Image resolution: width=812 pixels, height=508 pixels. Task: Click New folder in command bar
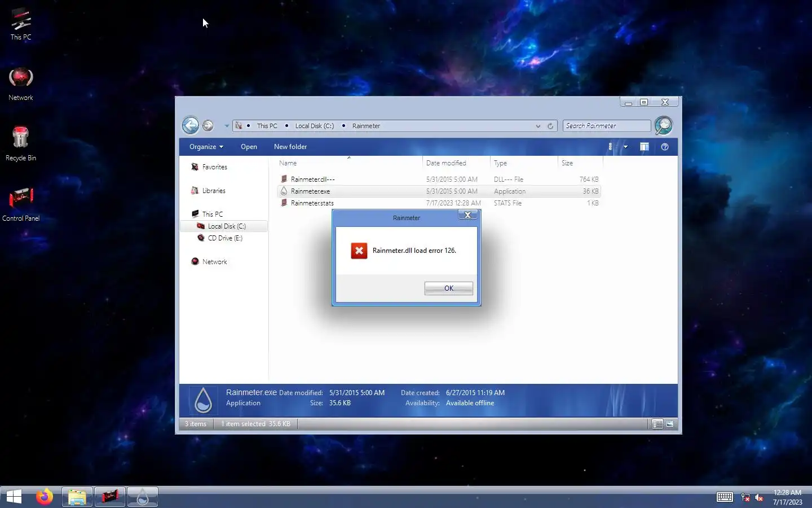[290, 147]
